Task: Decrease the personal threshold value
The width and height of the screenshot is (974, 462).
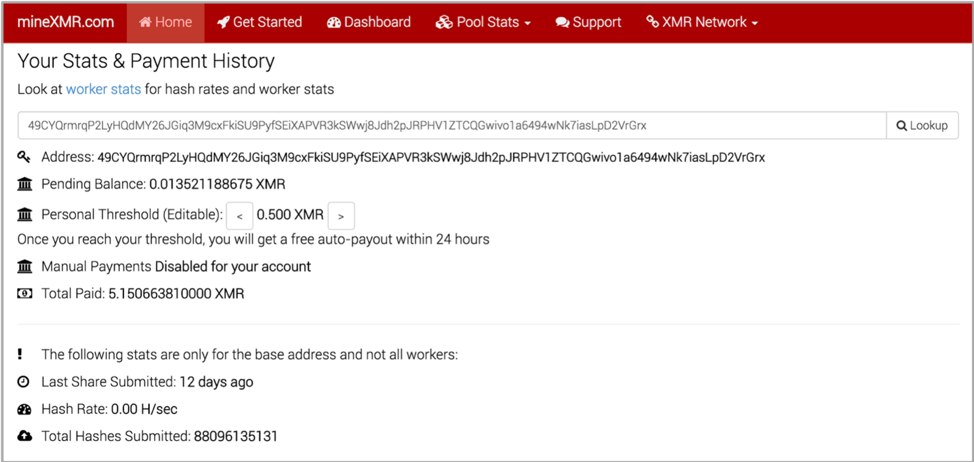Action: [240, 216]
